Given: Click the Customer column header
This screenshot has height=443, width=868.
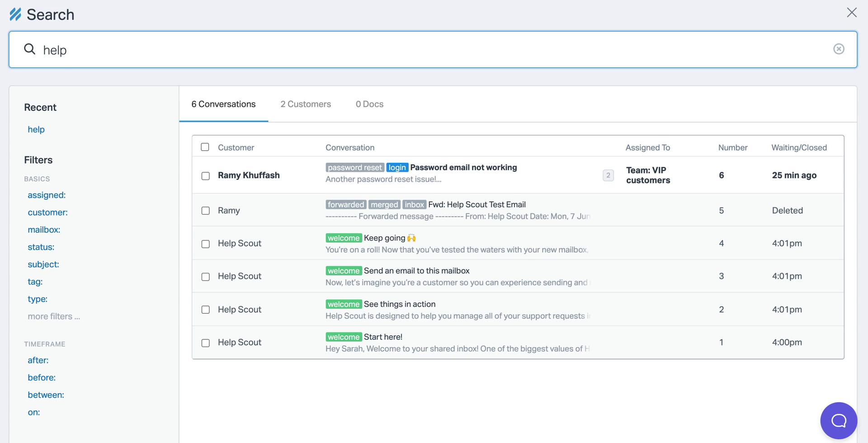Looking at the screenshot, I should point(236,147).
